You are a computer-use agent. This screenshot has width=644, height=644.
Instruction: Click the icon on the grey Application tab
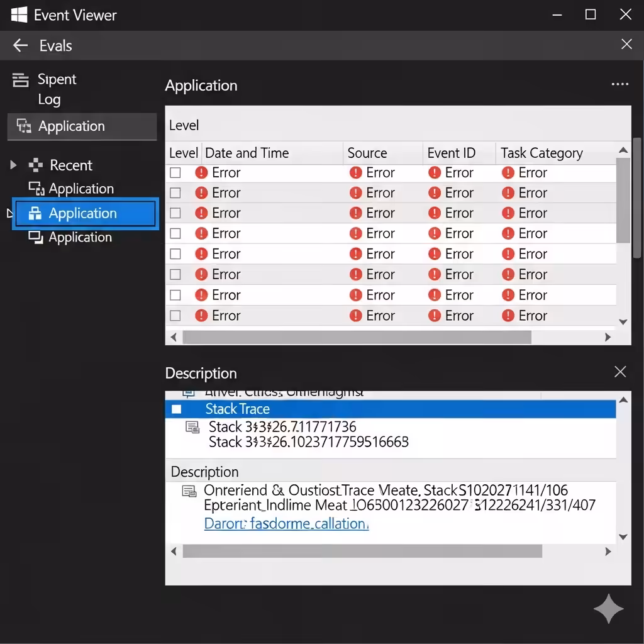[x=24, y=126]
